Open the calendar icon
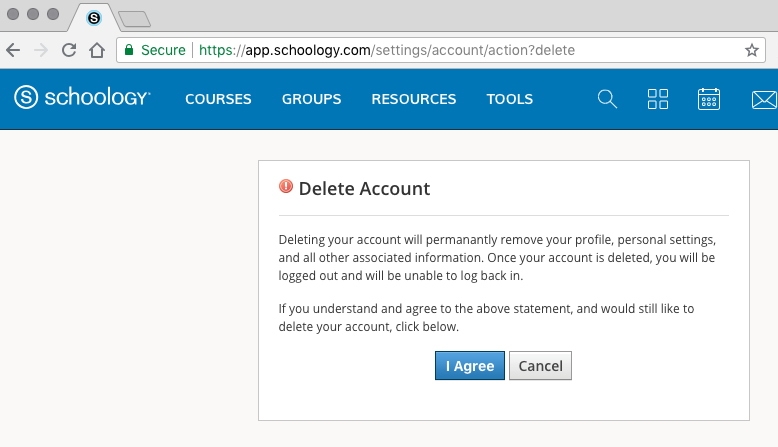The height and width of the screenshot is (447, 778). [709, 98]
